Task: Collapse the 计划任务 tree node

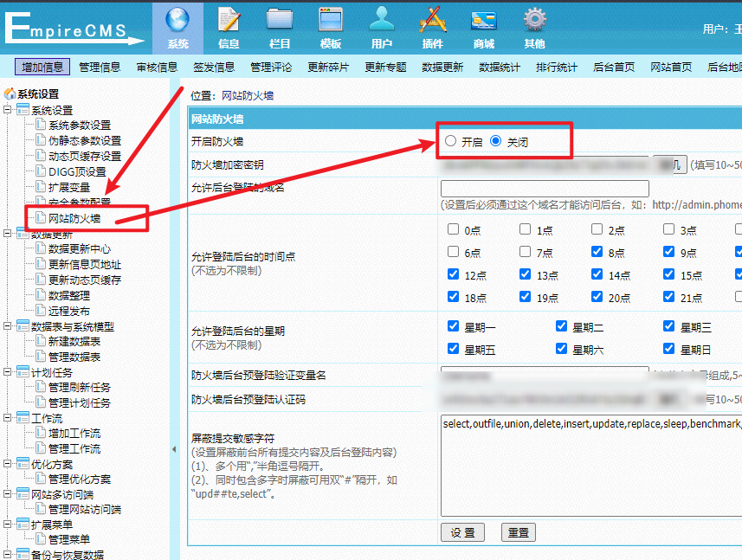Action: (9, 372)
